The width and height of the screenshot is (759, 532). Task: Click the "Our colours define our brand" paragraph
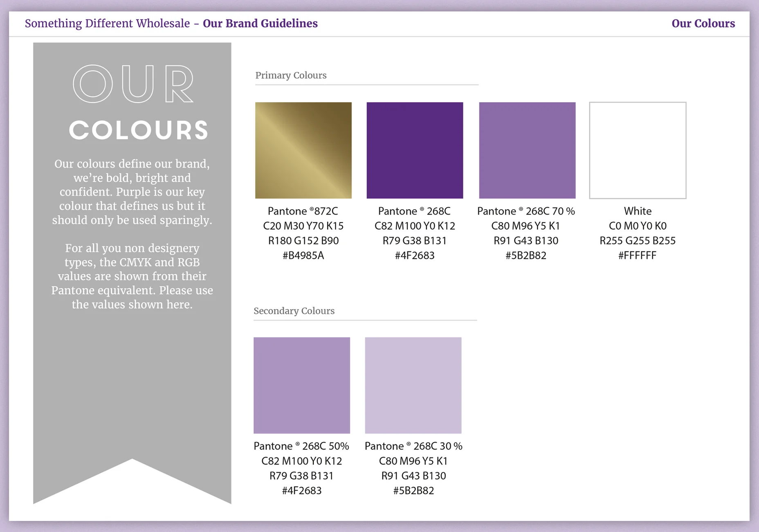pos(132,192)
